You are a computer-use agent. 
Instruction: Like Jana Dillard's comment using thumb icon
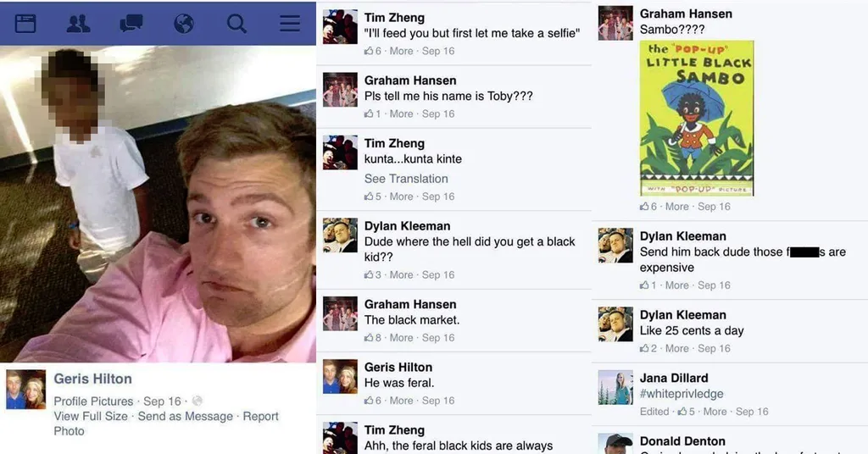(682, 412)
